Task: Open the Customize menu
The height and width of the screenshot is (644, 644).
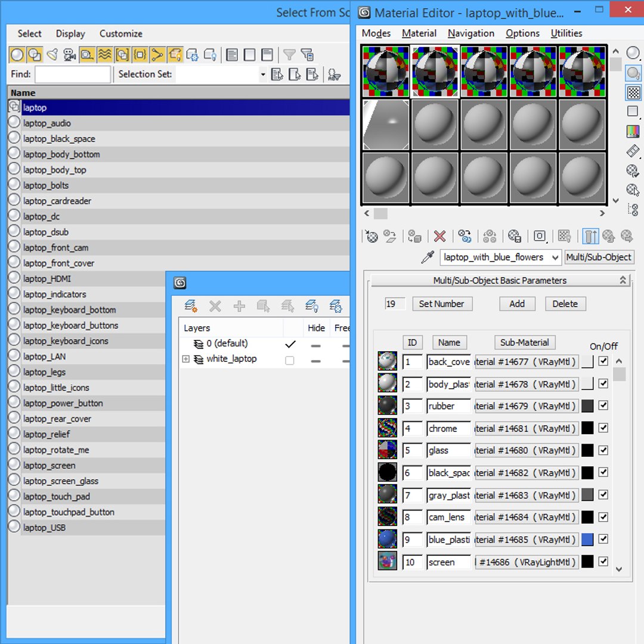Action: (x=120, y=33)
